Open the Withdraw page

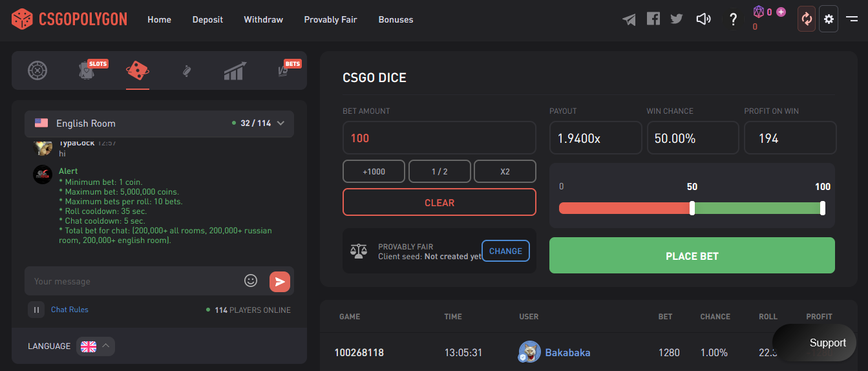point(263,19)
